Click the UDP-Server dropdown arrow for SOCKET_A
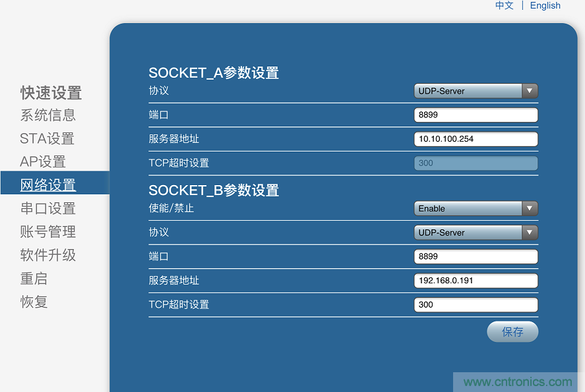The image size is (585, 392). pos(530,91)
